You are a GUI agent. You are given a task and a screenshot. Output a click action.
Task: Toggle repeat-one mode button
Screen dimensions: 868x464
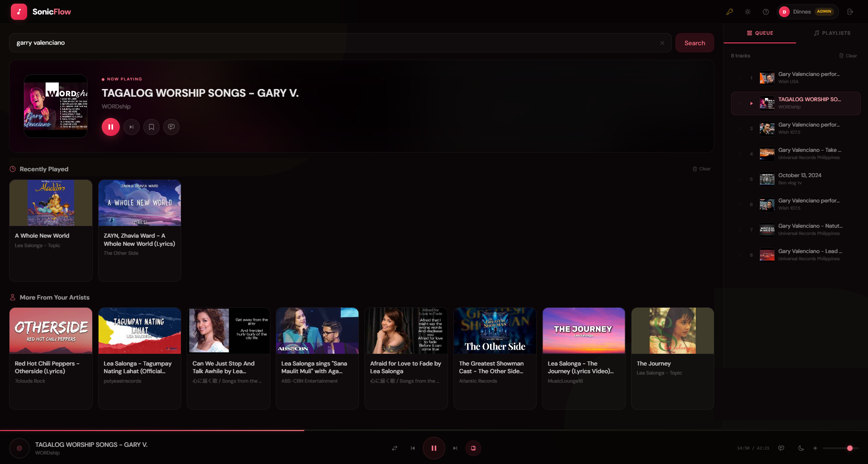pyautogui.click(x=473, y=448)
